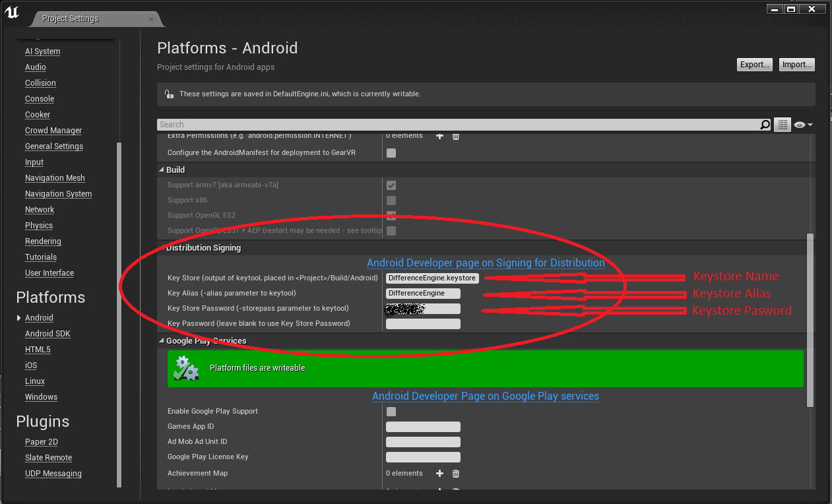Open Cooker settings
This screenshot has width=832, height=504.
click(38, 115)
